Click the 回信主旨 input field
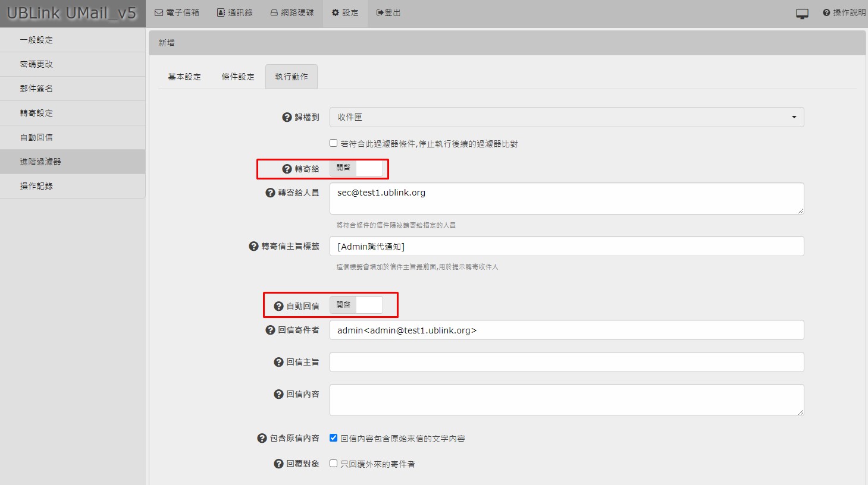868x485 pixels. 566,362
